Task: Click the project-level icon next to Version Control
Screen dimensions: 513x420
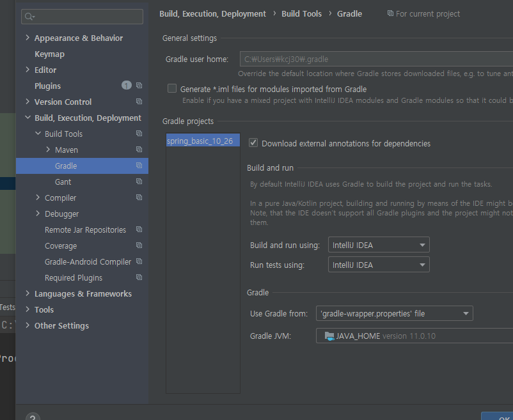Action: [x=139, y=102]
